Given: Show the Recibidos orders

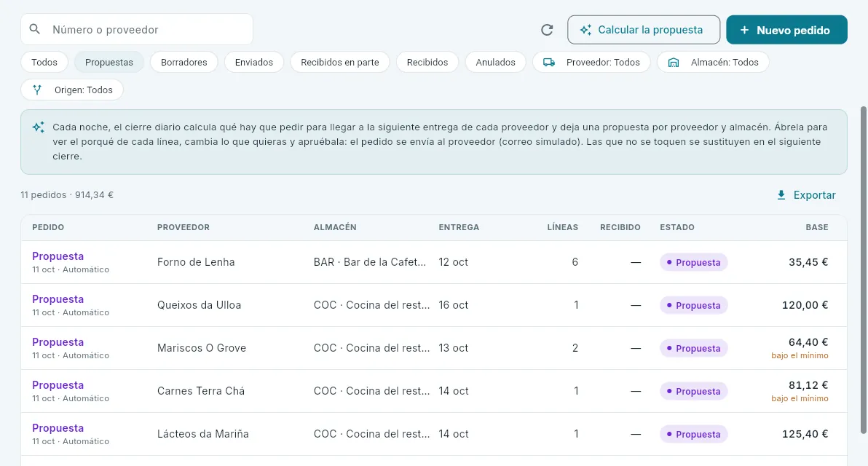Looking at the screenshot, I should pyautogui.click(x=427, y=62).
